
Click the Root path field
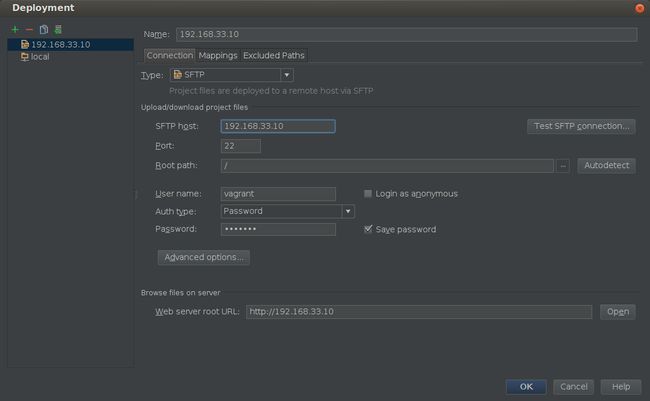pyautogui.click(x=387, y=165)
